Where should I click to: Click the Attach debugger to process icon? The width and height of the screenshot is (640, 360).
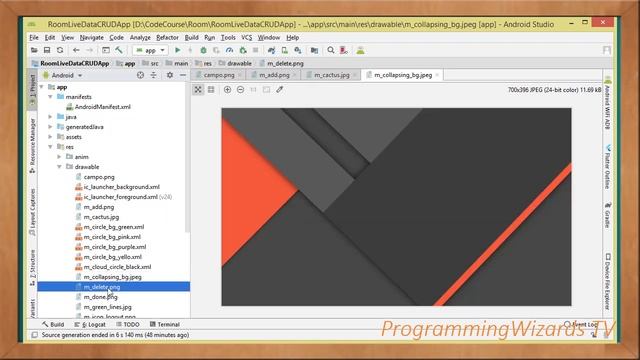243,50
